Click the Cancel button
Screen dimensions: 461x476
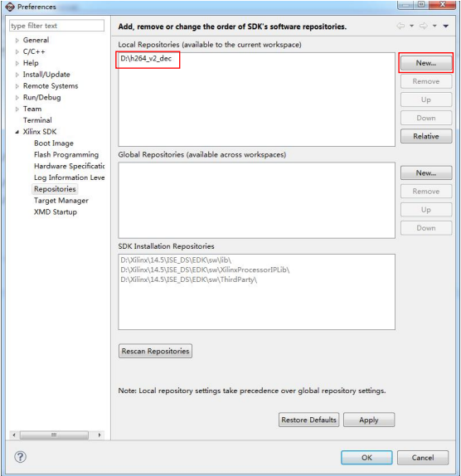[423, 458]
